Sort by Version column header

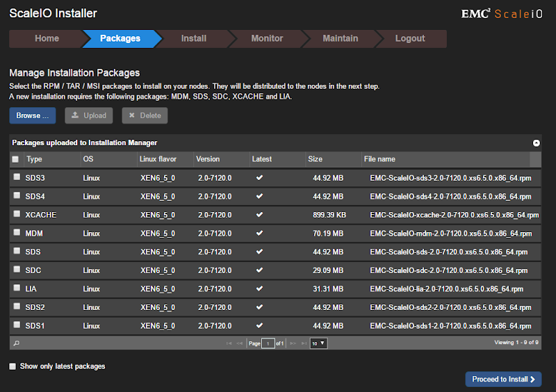tap(221, 159)
